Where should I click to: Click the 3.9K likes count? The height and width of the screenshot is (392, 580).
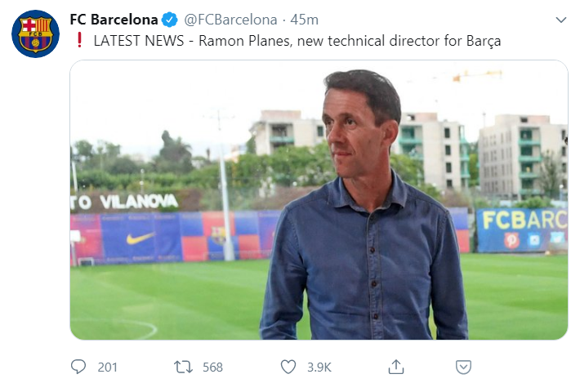coord(319,367)
